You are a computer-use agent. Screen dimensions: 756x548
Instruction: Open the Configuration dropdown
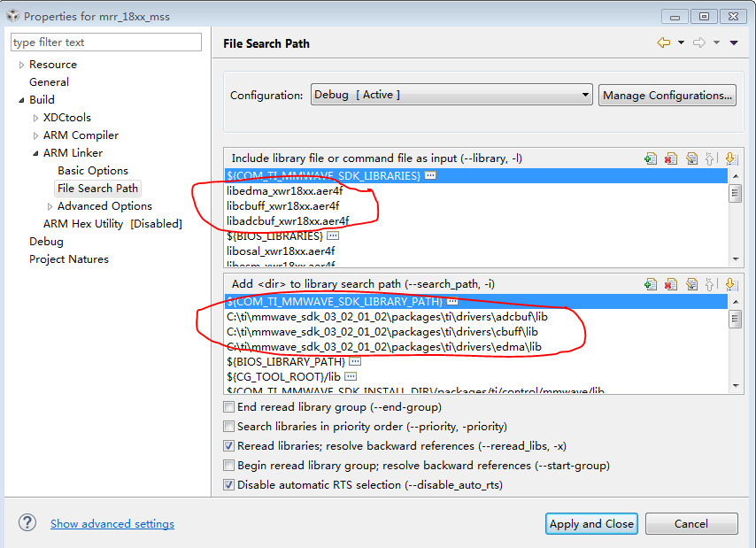(x=451, y=95)
